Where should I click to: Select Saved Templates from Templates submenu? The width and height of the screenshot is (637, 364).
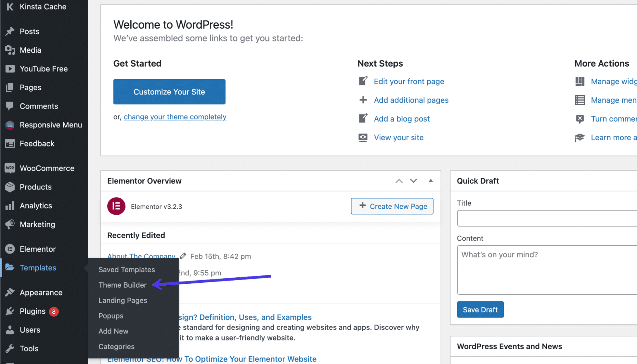pyautogui.click(x=127, y=270)
